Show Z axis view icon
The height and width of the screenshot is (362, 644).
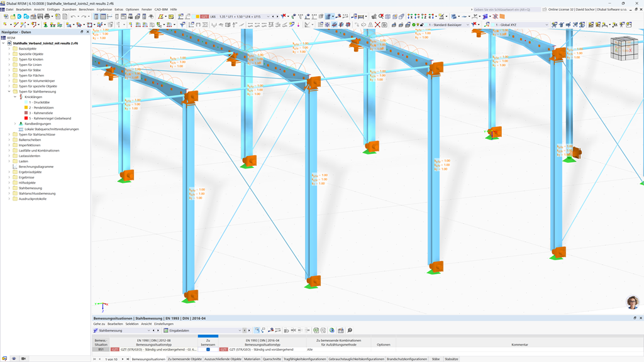point(424,16)
